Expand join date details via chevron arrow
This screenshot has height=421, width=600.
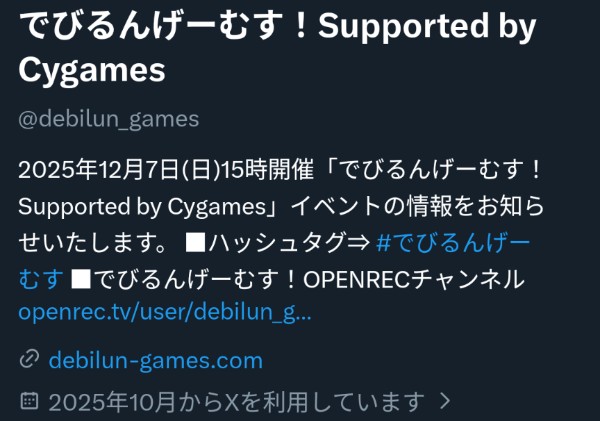(445, 401)
